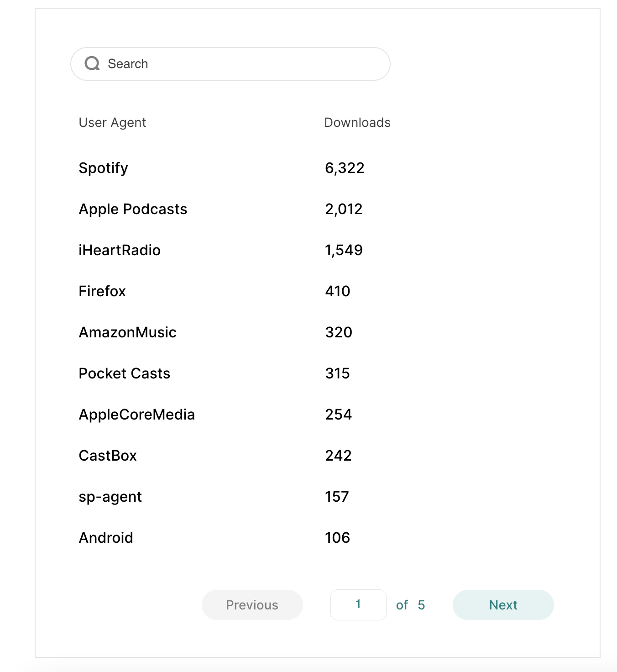Image resolution: width=617 pixels, height=672 pixels.
Task: Choose the Firefox user agent
Action: click(x=102, y=291)
